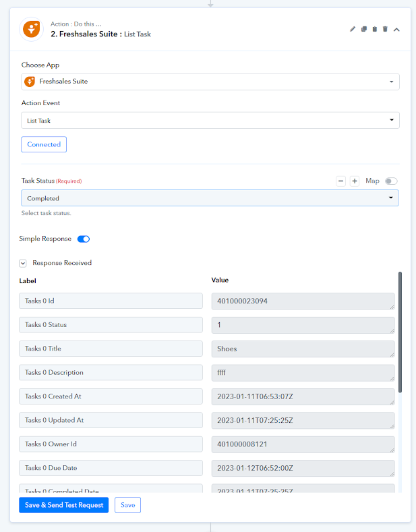Click the Freshsales Suite logo in header
Viewport: 416px width, 532px height.
click(31, 29)
